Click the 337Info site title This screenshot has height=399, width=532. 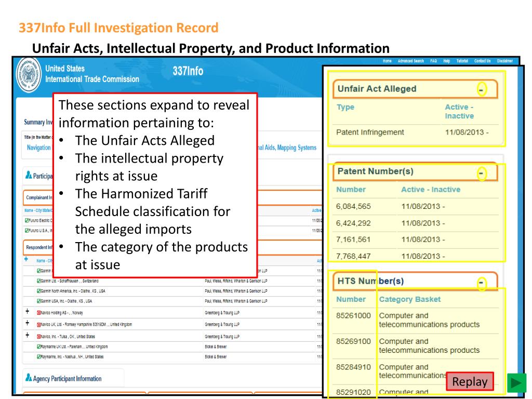pos(188,71)
